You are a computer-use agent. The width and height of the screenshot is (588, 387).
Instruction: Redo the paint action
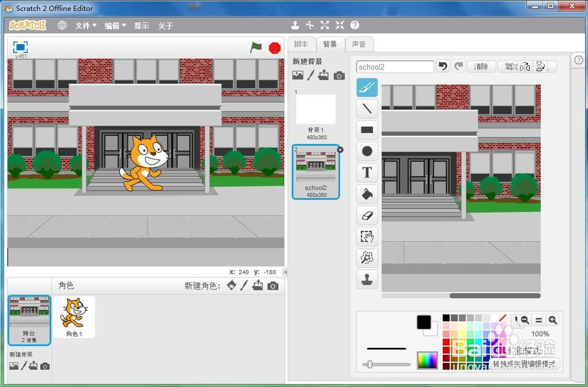tap(458, 67)
